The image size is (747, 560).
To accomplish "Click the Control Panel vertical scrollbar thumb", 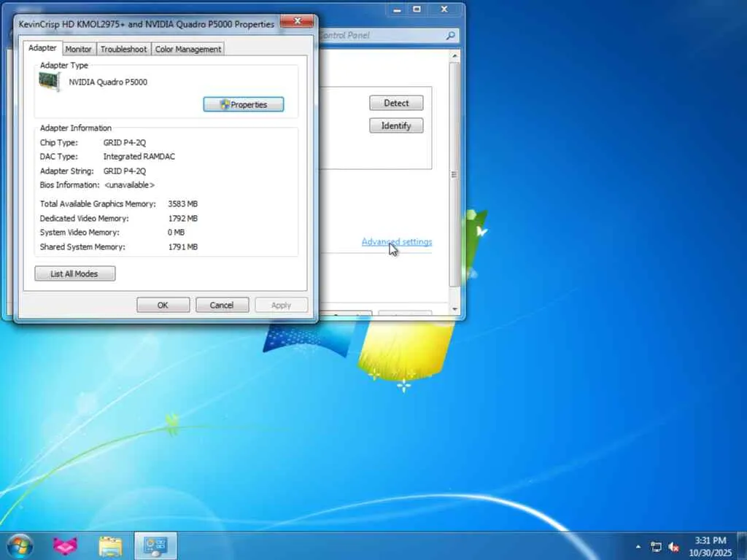I will tap(454, 174).
